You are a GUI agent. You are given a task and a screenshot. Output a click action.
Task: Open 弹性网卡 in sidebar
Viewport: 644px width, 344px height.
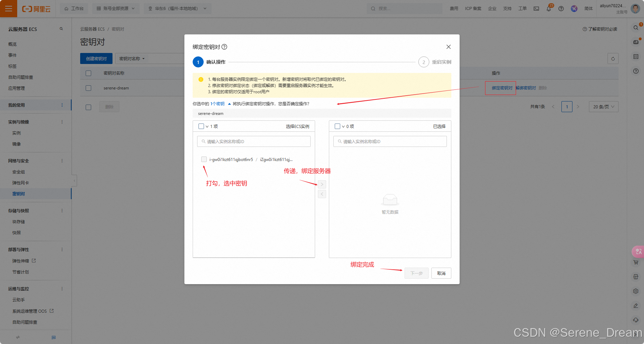pyautogui.click(x=21, y=183)
